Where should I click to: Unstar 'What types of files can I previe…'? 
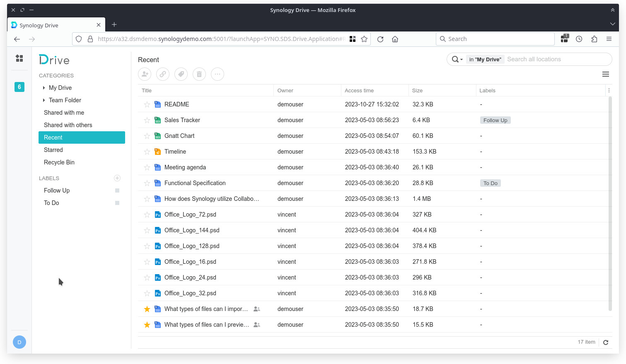(147, 325)
